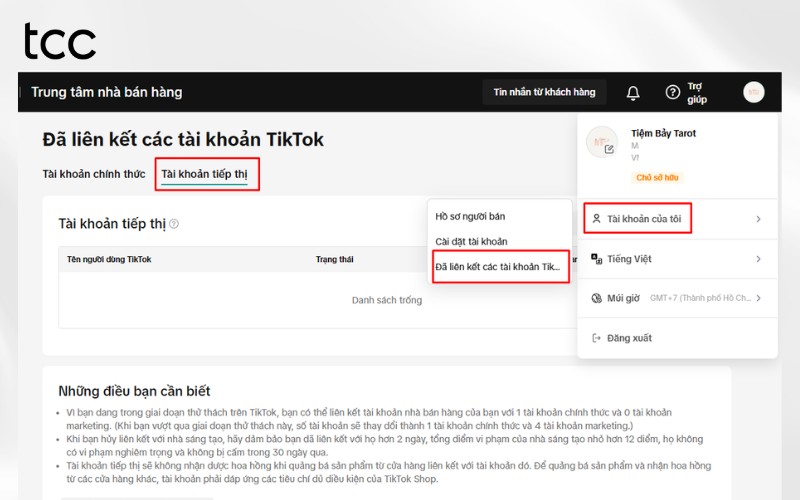The width and height of the screenshot is (800, 500).
Task: Click the GMT+7 Thành phố Hồ Chí Minh value
Action: (x=700, y=298)
